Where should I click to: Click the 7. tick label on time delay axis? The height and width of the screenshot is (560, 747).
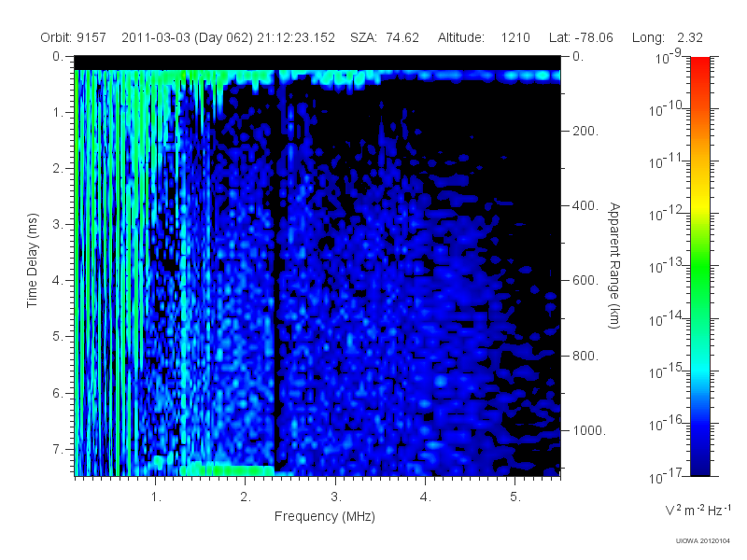point(58,449)
